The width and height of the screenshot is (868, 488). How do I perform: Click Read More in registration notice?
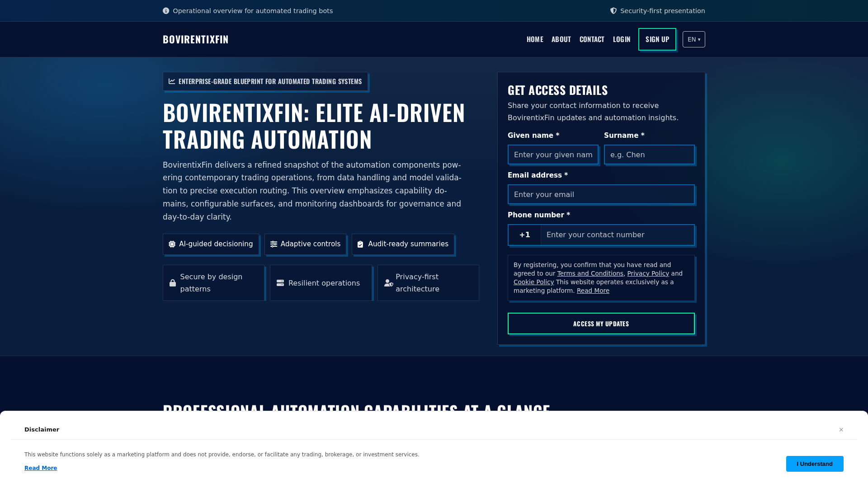(x=593, y=291)
